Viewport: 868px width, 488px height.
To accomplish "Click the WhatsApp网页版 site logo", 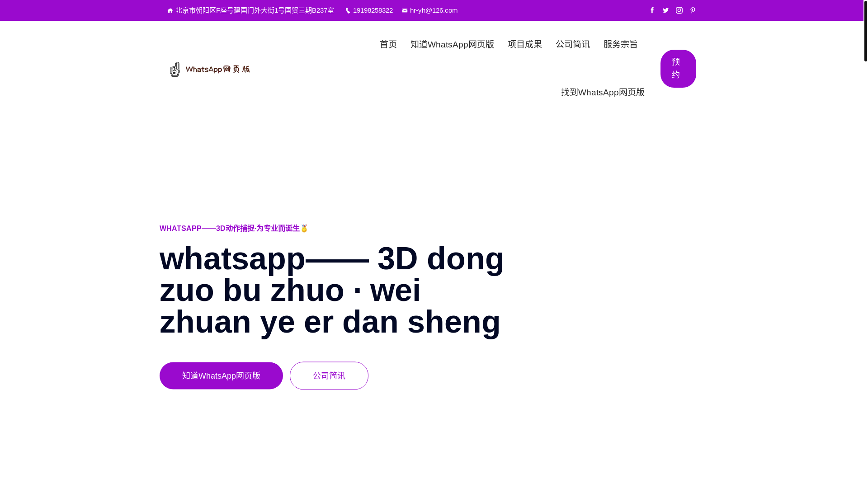I will pyautogui.click(x=209, y=69).
